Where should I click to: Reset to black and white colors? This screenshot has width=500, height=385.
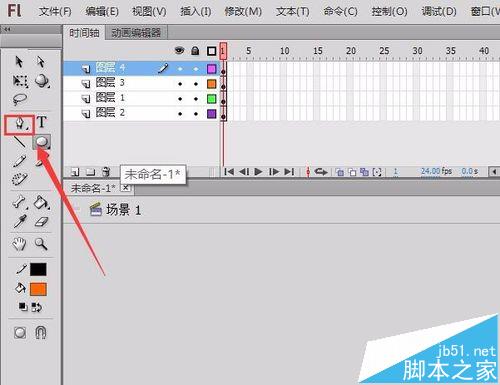click(22, 307)
